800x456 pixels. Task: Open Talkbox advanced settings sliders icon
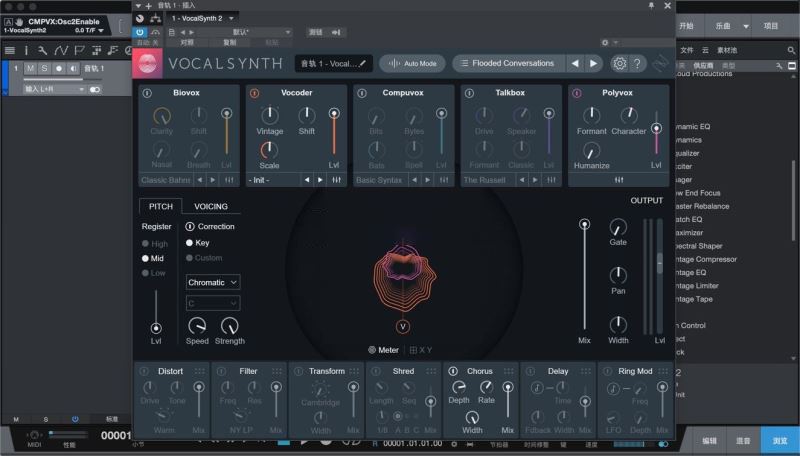point(552,180)
